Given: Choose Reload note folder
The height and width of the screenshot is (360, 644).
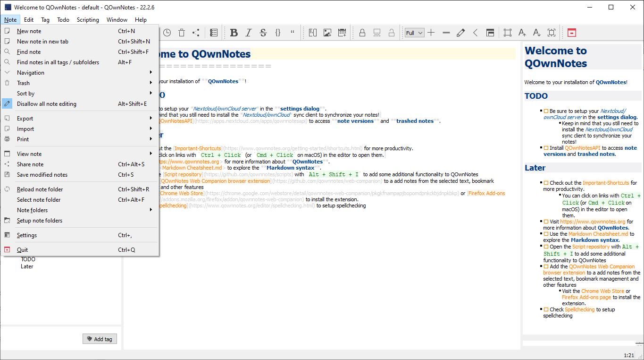Looking at the screenshot, I should [80, 189].
